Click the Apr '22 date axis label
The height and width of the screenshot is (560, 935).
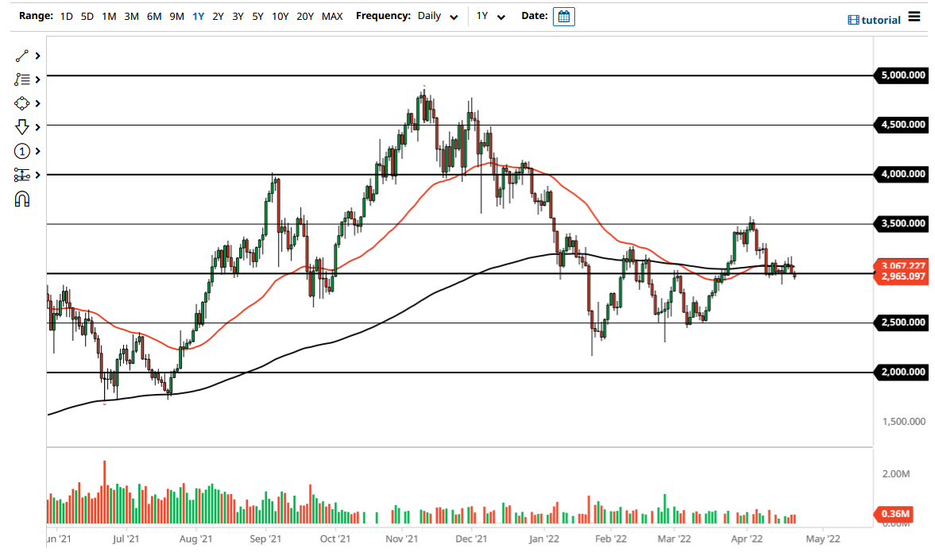747,539
